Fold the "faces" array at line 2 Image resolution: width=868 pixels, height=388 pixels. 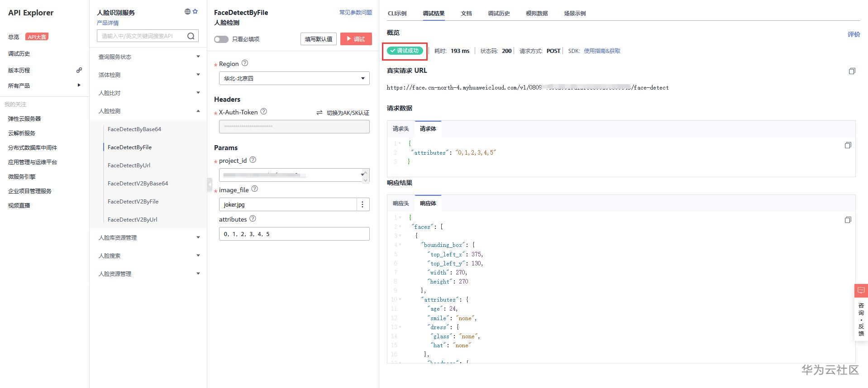pyautogui.click(x=400, y=227)
